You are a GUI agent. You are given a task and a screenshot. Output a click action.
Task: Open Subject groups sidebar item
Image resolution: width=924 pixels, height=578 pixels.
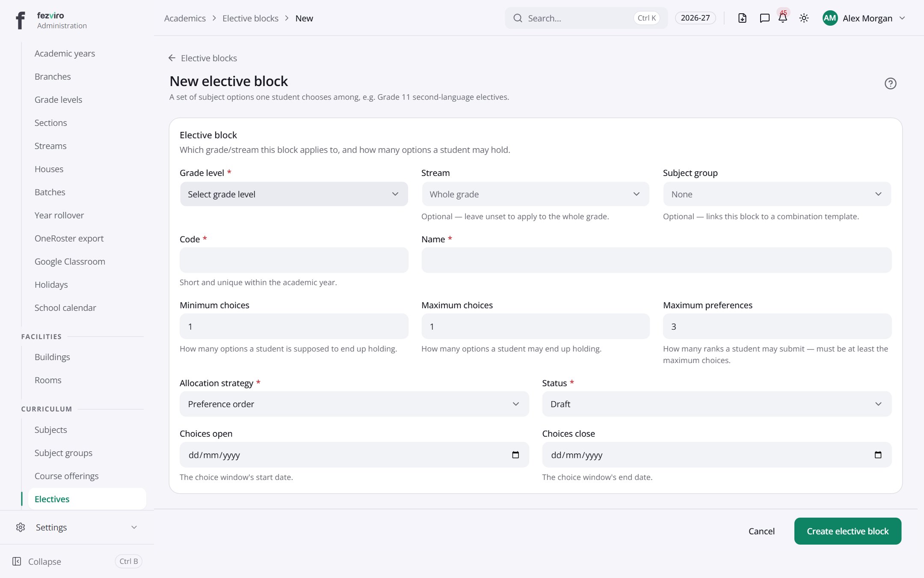63,453
